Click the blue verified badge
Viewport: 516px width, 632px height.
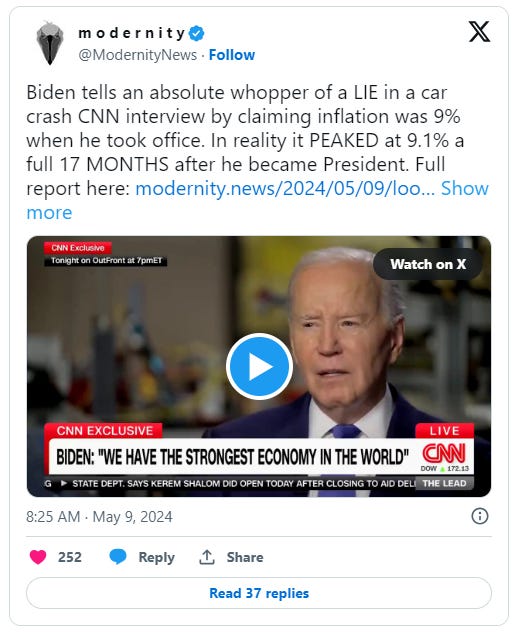pyautogui.click(x=196, y=33)
